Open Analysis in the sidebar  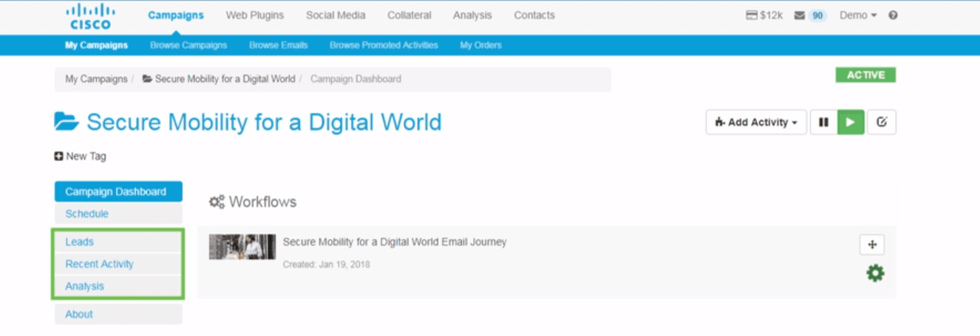(x=118, y=287)
